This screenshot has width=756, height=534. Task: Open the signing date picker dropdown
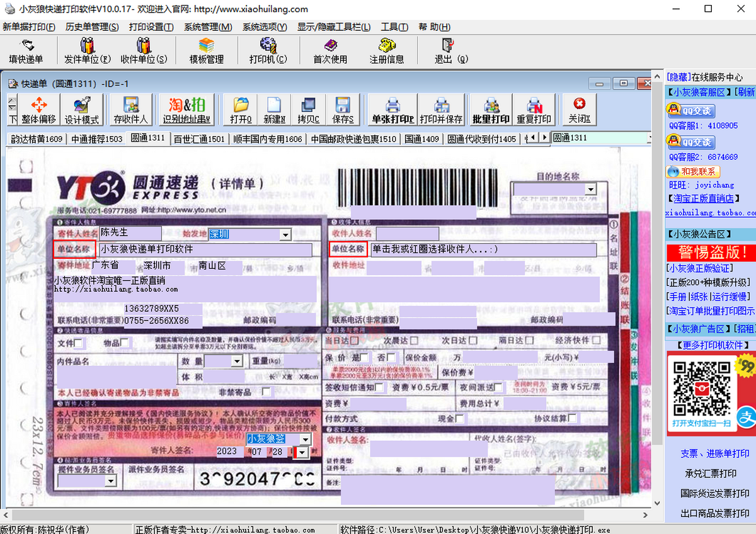click(x=302, y=452)
